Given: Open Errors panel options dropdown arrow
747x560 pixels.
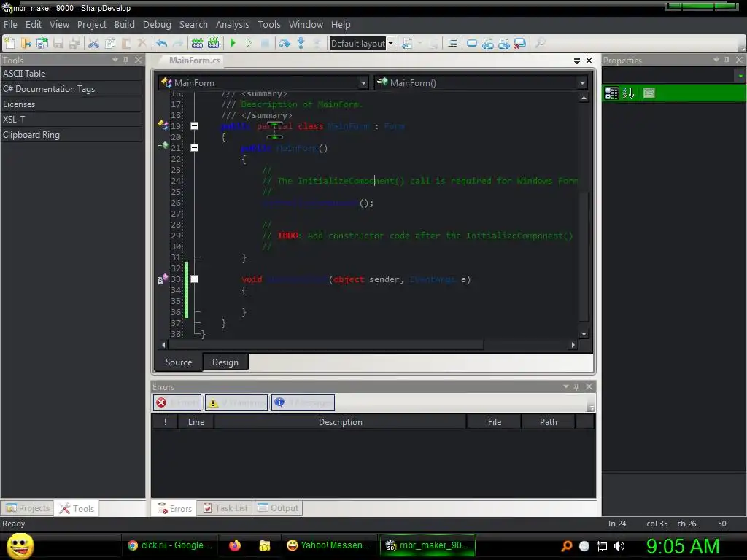Looking at the screenshot, I should [566, 386].
